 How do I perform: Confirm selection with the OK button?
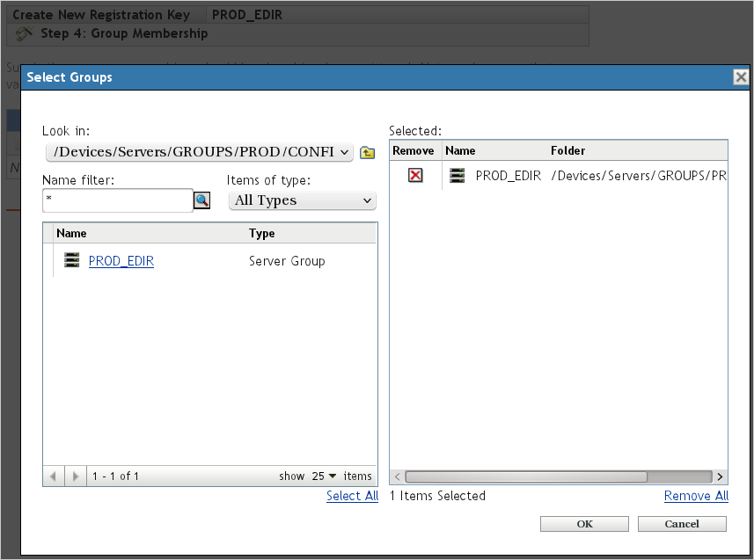point(584,524)
